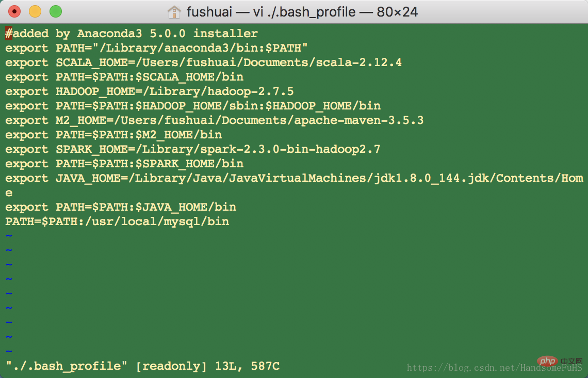Click the home folder icon in title bar
The image size is (588, 378).
174,12
